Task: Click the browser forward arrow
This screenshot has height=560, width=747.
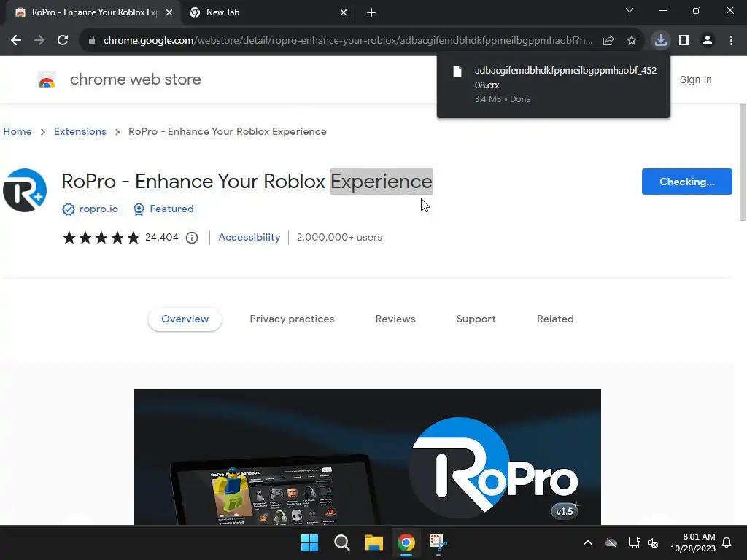Action: (39, 41)
